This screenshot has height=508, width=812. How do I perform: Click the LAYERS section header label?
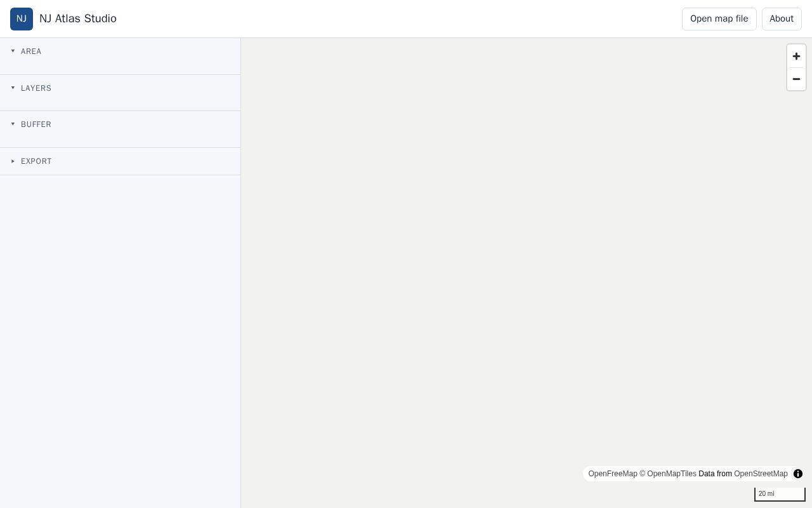pos(36,88)
